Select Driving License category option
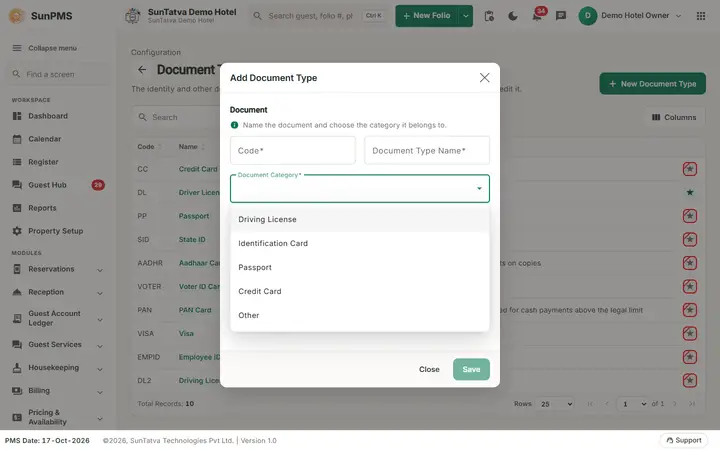Image resolution: width=720 pixels, height=450 pixels. 360,219
